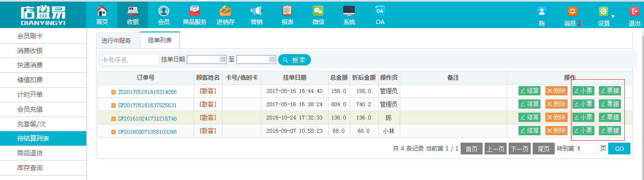
Task: Click 删除 for order SF201609071058103346
Action: (x=556, y=130)
